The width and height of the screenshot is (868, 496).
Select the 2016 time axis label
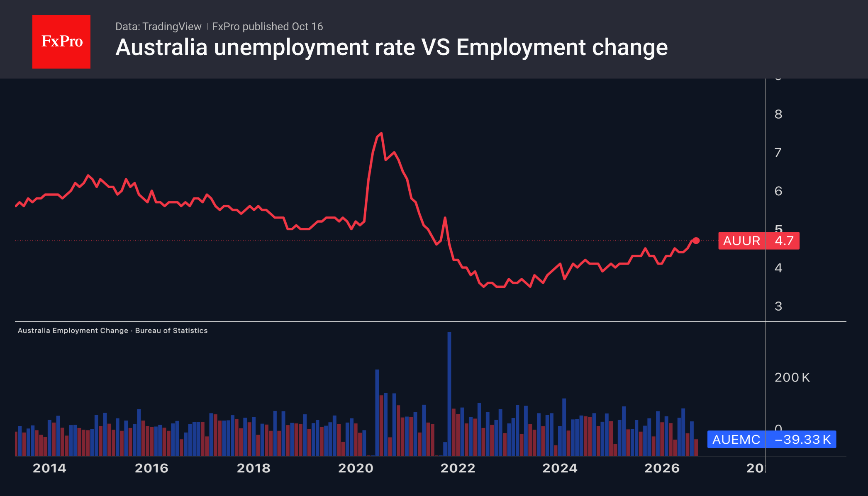click(151, 468)
